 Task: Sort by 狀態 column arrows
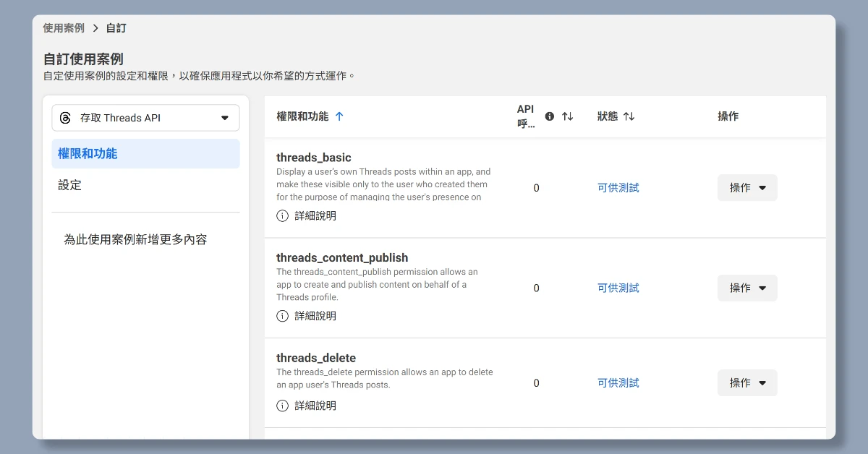tap(629, 116)
